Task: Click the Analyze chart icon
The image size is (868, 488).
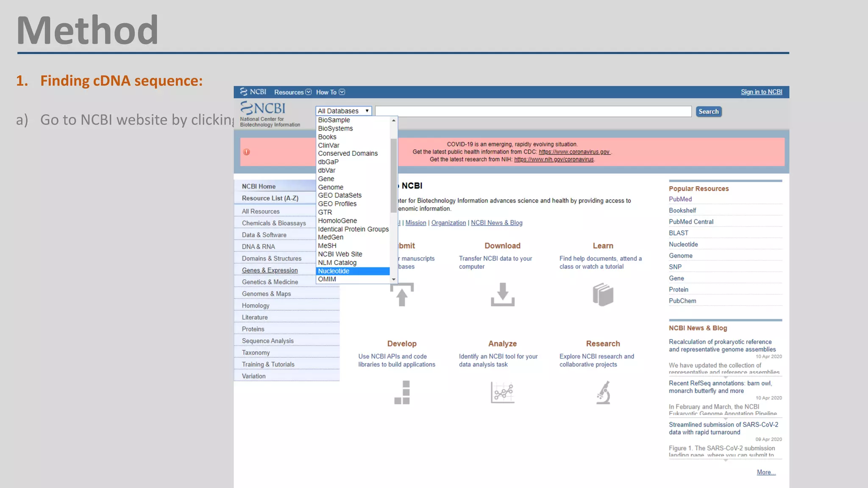Action: (x=503, y=392)
